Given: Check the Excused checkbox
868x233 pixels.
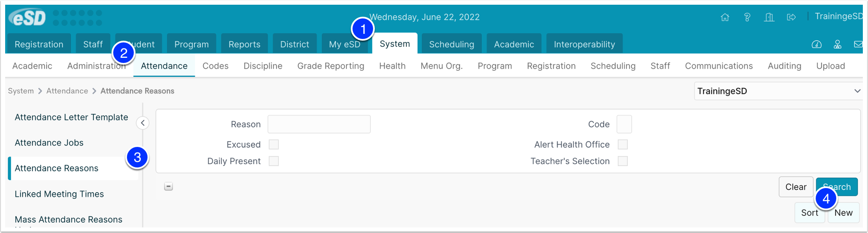Looking at the screenshot, I should 274,144.
